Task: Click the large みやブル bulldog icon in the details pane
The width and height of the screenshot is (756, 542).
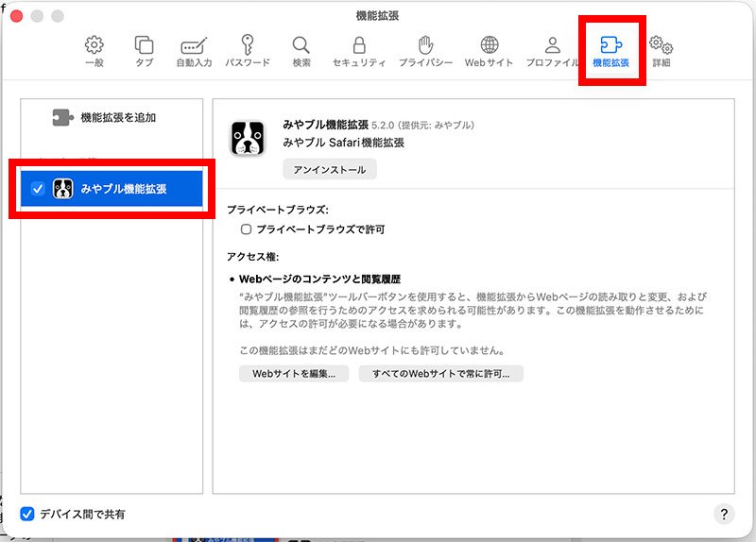Action: [248, 138]
